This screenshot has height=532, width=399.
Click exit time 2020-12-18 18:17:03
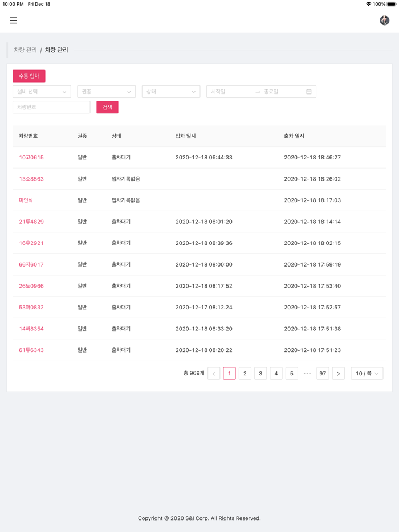click(312, 200)
